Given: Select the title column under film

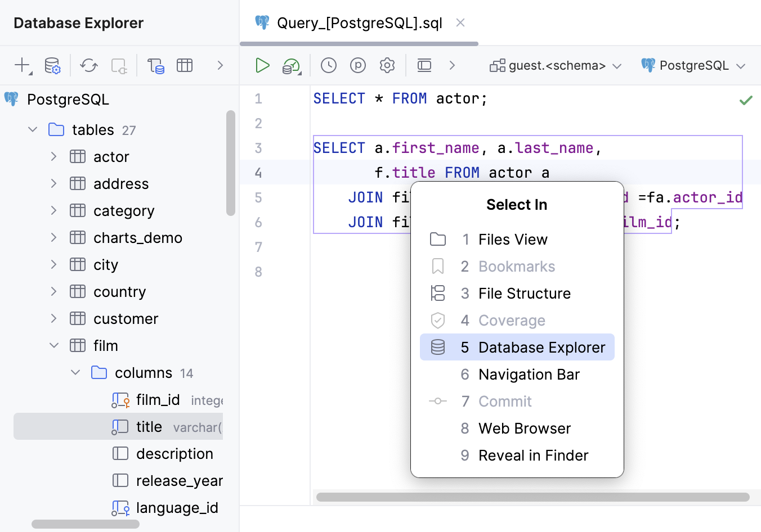Looking at the screenshot, I should pos(149,426).
